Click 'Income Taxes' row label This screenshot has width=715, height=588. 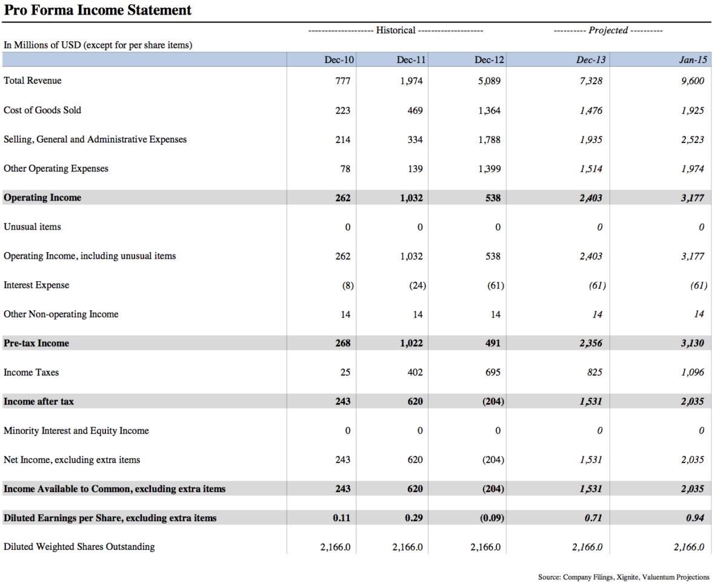31,372
